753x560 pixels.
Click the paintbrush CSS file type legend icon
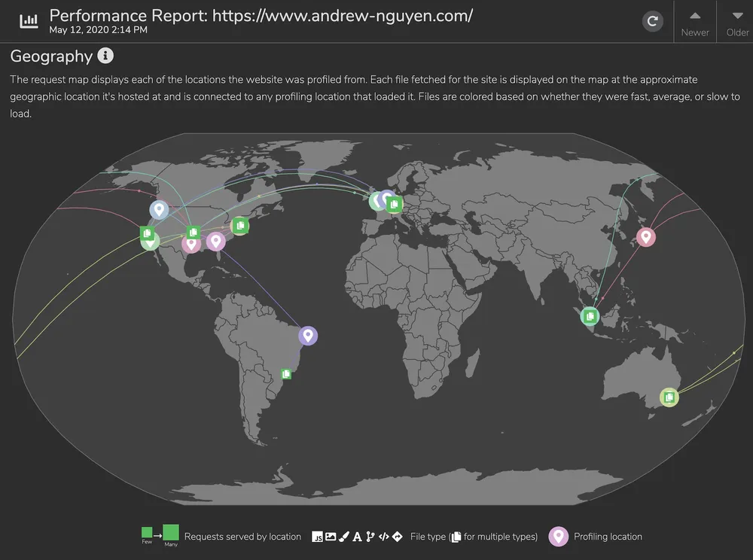pos(344,537)
